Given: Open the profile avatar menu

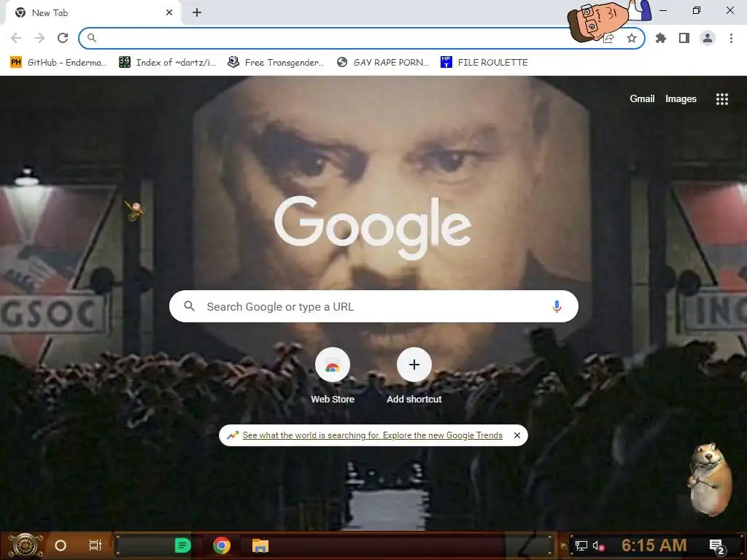Looking at the screenshot, I should [x=708, y=38].
